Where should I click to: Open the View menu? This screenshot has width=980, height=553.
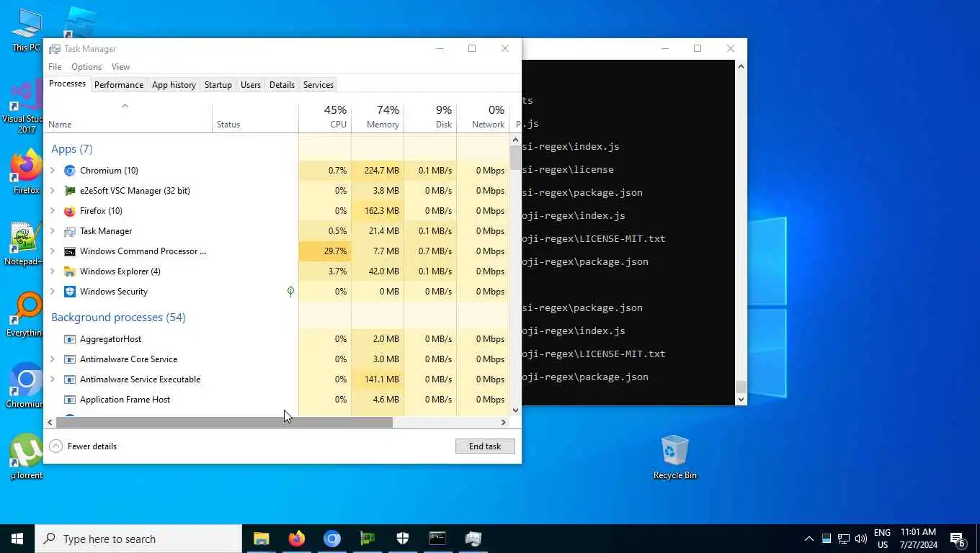click(120, 67)
